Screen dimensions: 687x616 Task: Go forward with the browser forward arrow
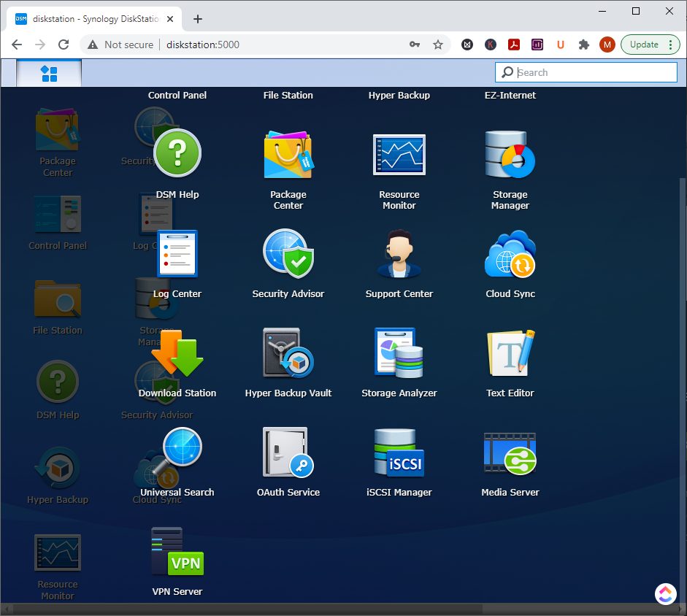pyautogui.click(x=40, y=45)
